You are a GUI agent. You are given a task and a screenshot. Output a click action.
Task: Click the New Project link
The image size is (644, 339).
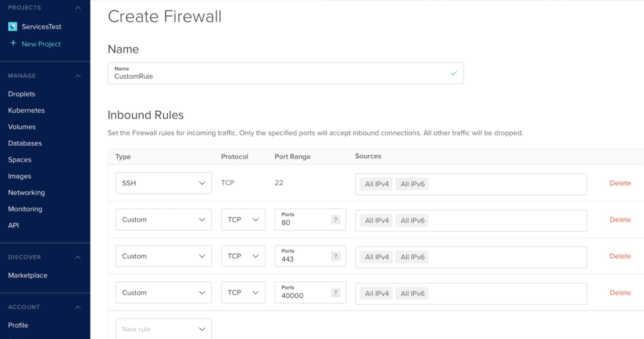41,44
